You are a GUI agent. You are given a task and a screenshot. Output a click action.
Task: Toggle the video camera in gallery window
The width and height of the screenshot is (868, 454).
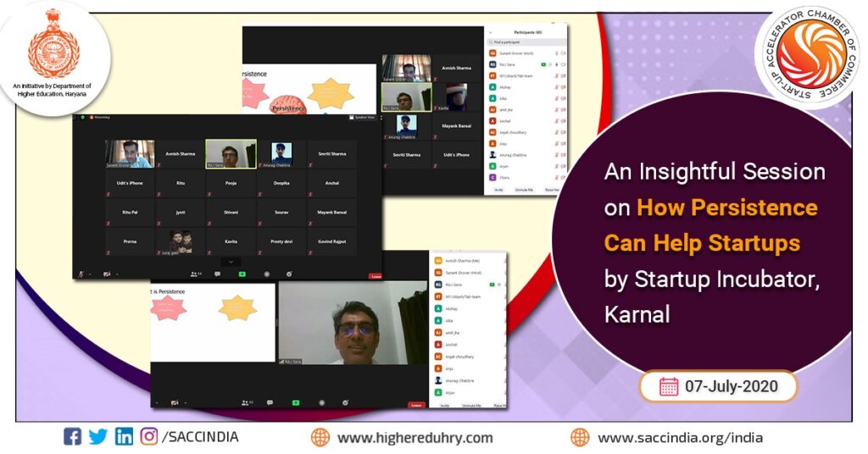coord(106,274)
